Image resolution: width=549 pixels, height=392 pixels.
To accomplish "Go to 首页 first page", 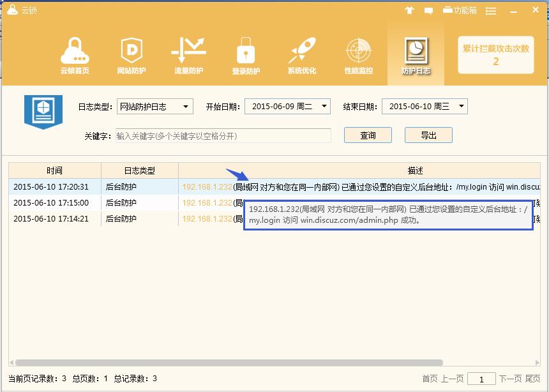I will click(430, 379).
